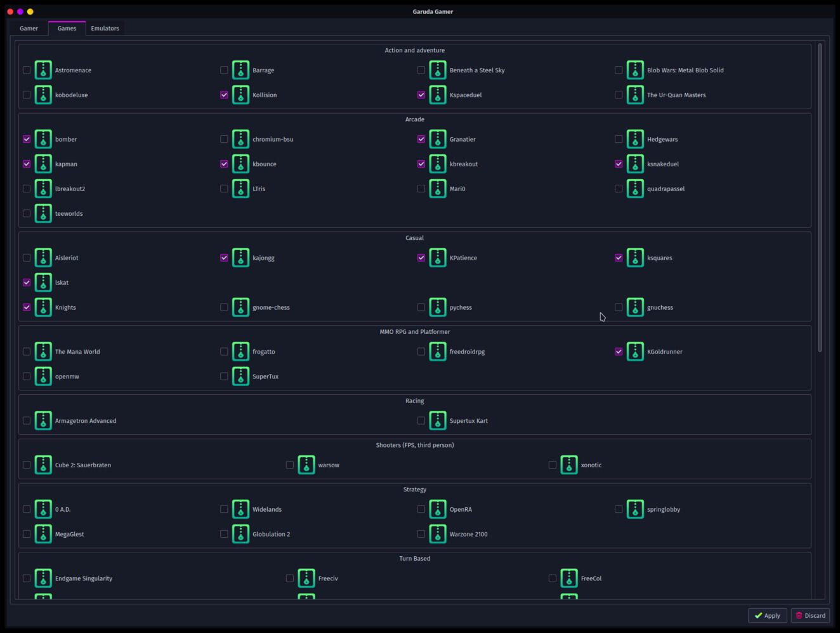This screenshot has width=840, height=633.
Task: Click the icon beside The Ur-Quan Masters
Action: (635, 95)
